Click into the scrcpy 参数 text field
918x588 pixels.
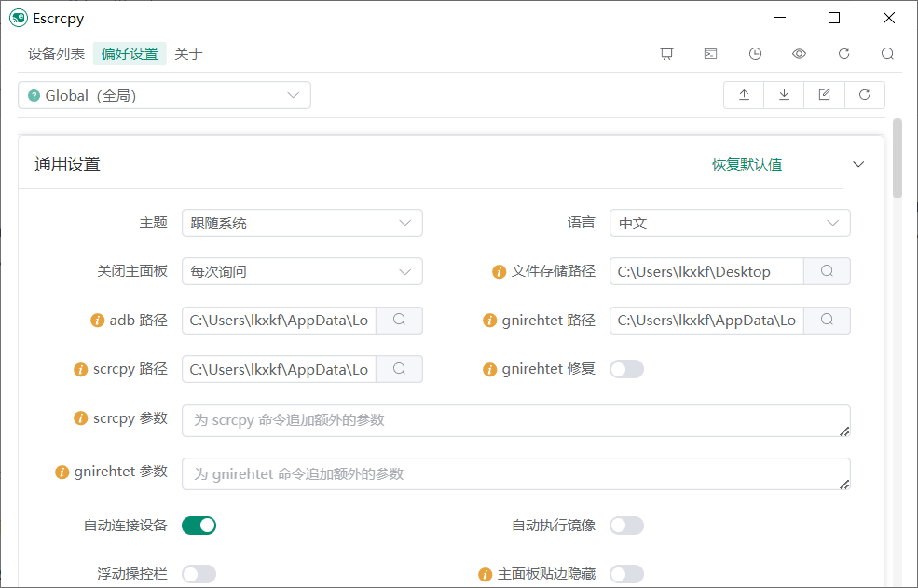coord(515,420)
